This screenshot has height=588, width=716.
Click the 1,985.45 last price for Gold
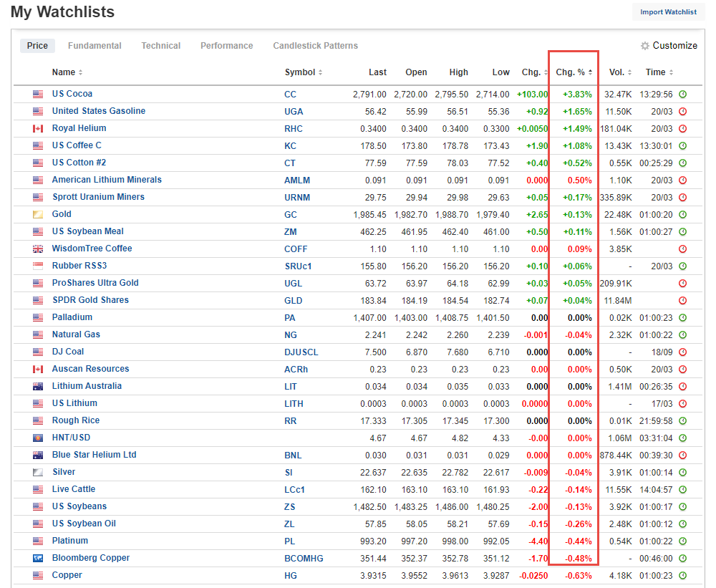369,215
